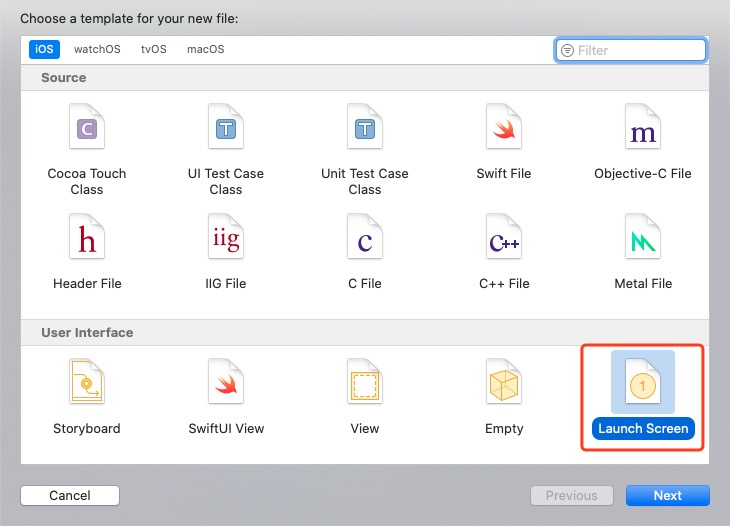
Task: Choose the View interface template icon
Action: tap(365, 385)
